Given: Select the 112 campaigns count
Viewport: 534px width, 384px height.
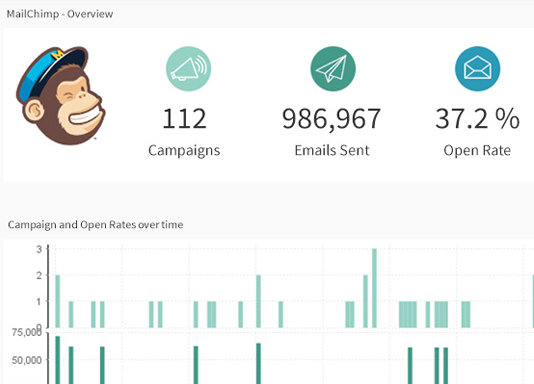Looking at the screenshot, I should pos(184,118).
